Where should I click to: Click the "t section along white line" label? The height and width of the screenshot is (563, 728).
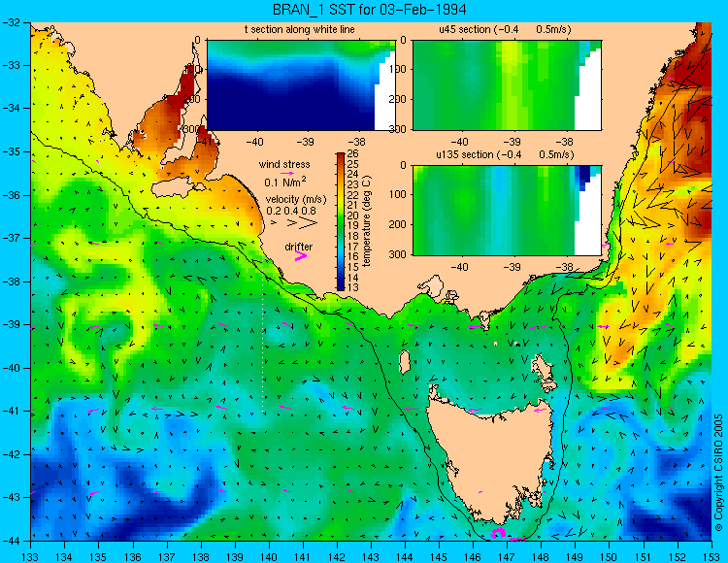click(300, 29)
